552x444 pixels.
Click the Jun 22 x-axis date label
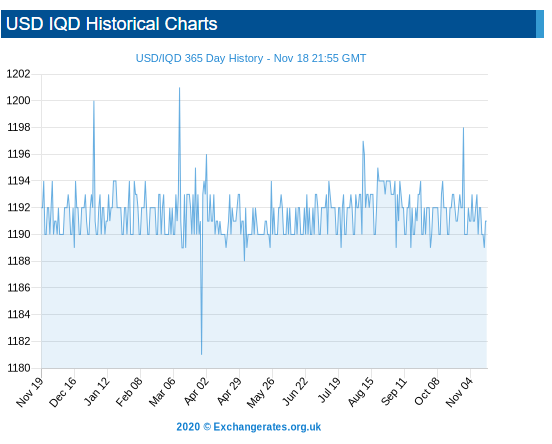coord(295,392)
